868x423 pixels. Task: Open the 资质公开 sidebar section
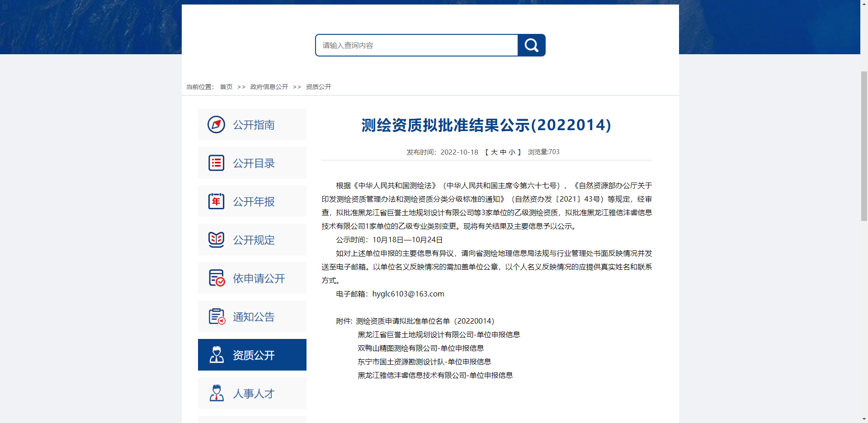[253, 355]
